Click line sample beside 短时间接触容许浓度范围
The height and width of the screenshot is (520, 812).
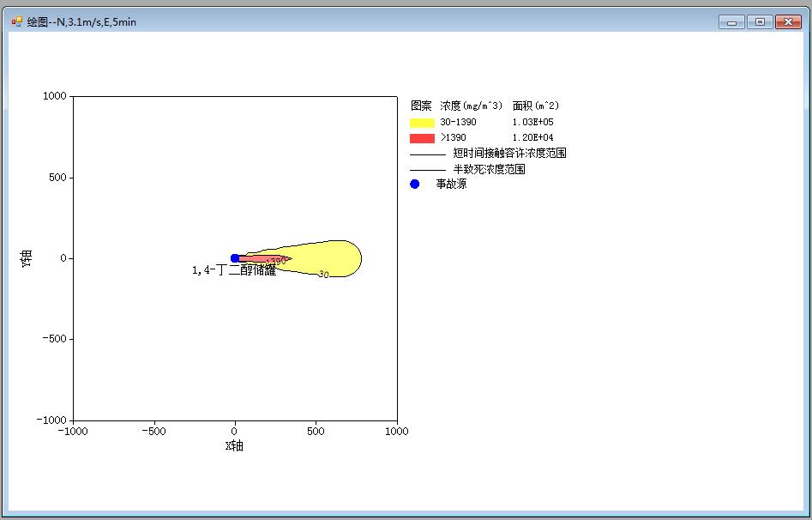[428, 154]
